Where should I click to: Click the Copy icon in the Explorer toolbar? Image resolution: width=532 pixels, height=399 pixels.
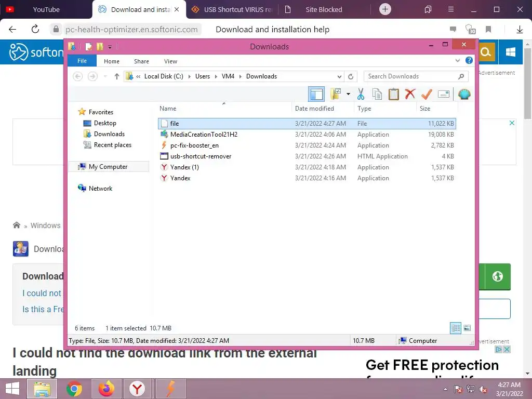[377, 94]
